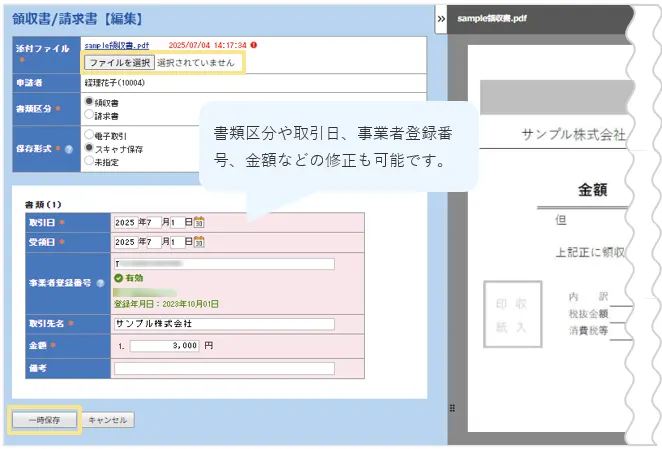The image size is (662, 449).
Task: Choose the 電子取引 save format option
Action: (x=90, y=133)
